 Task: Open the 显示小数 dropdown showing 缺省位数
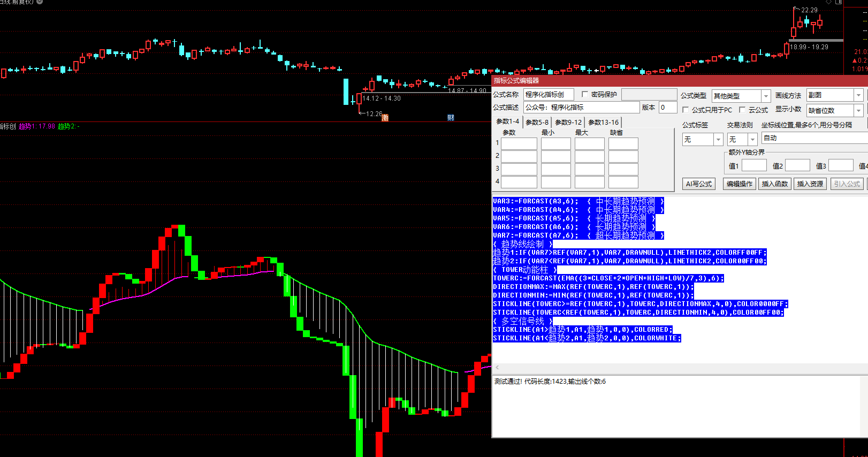[x=858, y=110]
